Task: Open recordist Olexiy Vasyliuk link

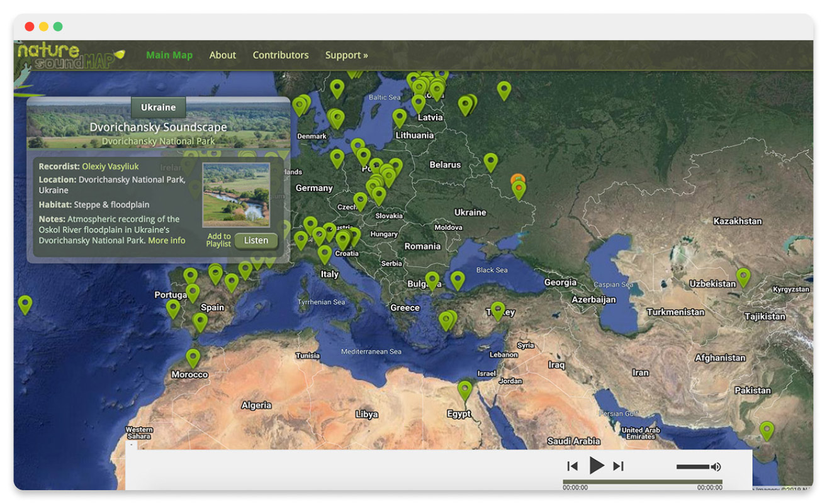Action: [x=110, y=167]
